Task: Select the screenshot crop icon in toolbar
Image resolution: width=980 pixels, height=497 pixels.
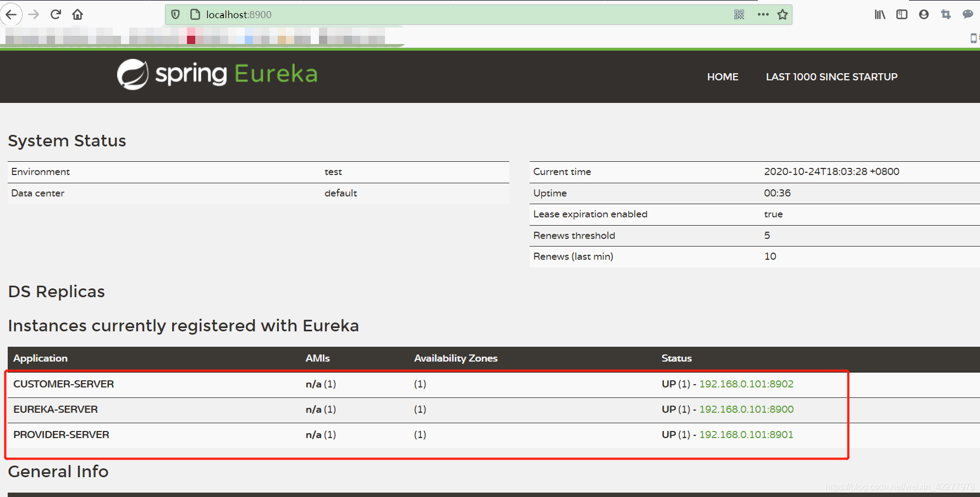Action: coord(946,14)
